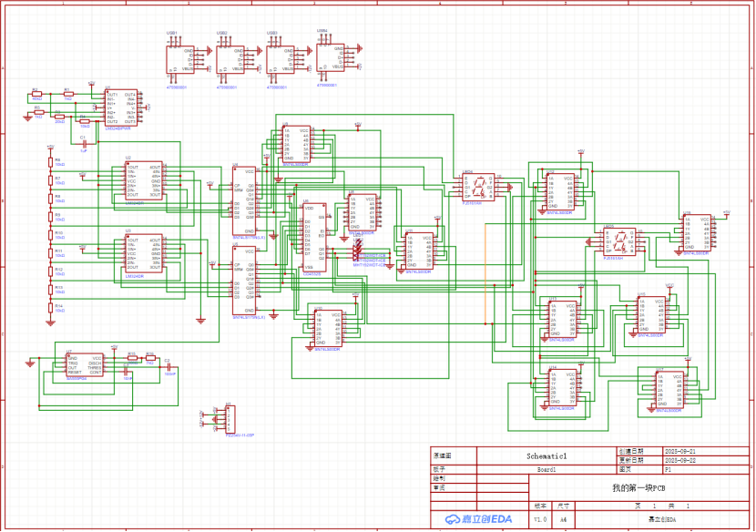Select the U14 SN74LS00DR gate chip

(563, 388)
